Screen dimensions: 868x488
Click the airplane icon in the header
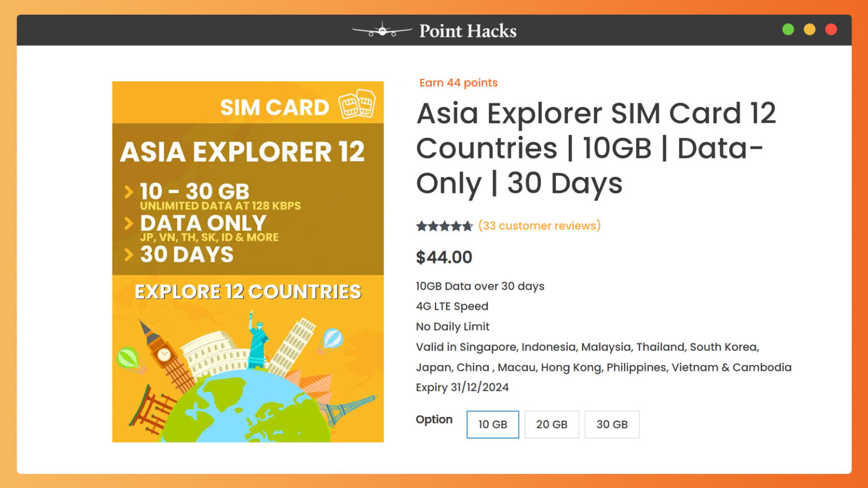click(382, 30)
